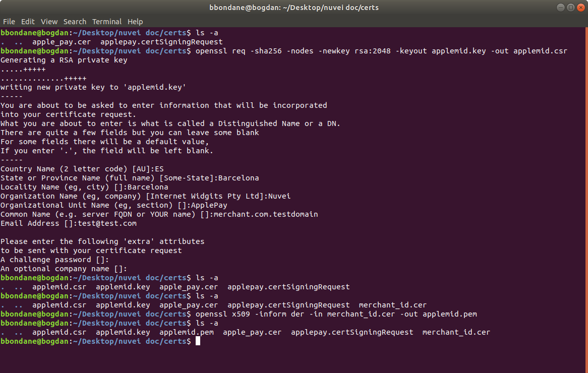Maximize the terminal window
The image size is (588, 373).
point(570,8)
